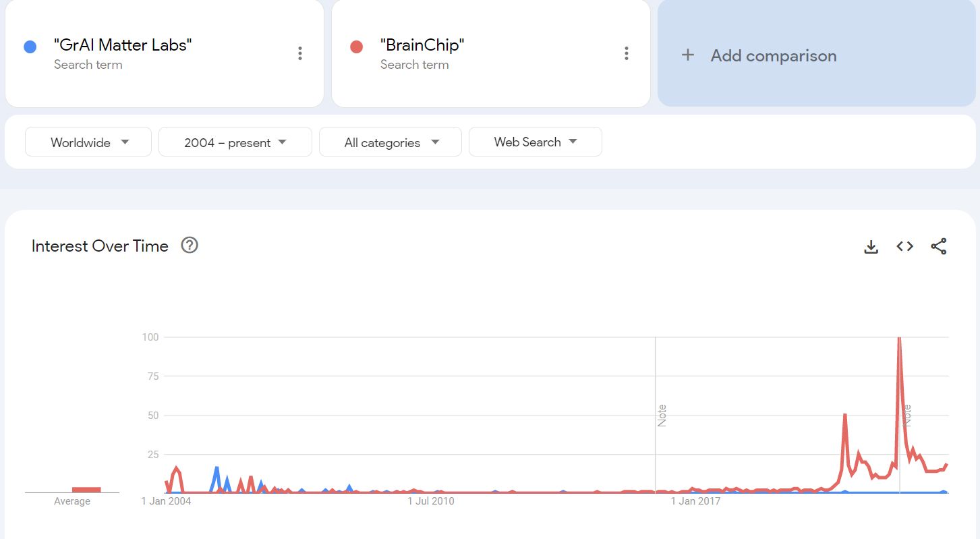
Task: Download the Interest Over Time data
Action: click(871, 247)
